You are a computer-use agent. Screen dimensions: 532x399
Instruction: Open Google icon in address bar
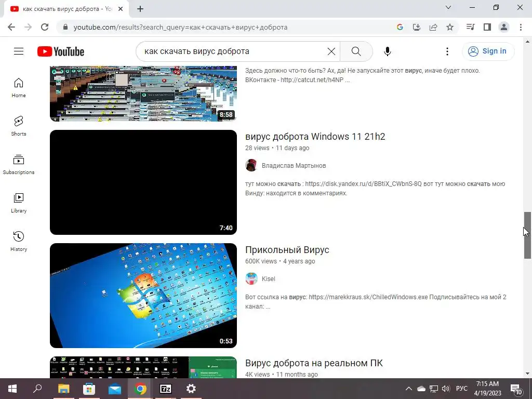coord(400,27)
